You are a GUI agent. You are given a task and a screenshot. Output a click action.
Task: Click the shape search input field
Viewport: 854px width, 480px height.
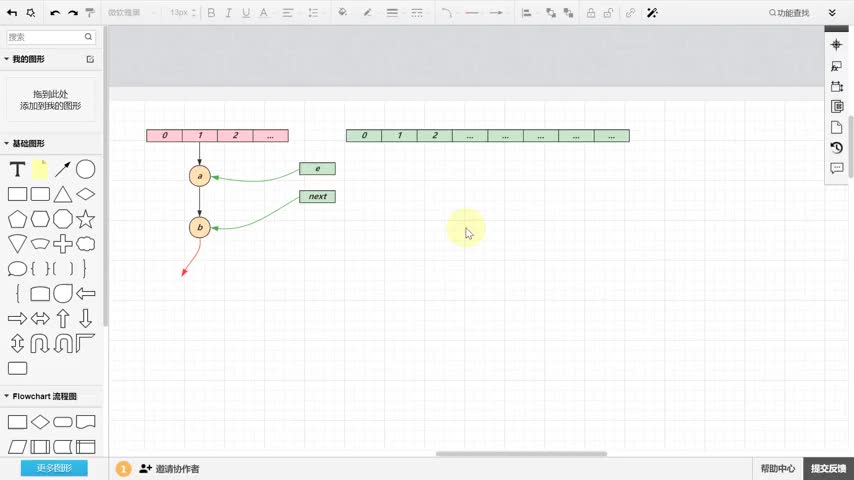point(46,37)
